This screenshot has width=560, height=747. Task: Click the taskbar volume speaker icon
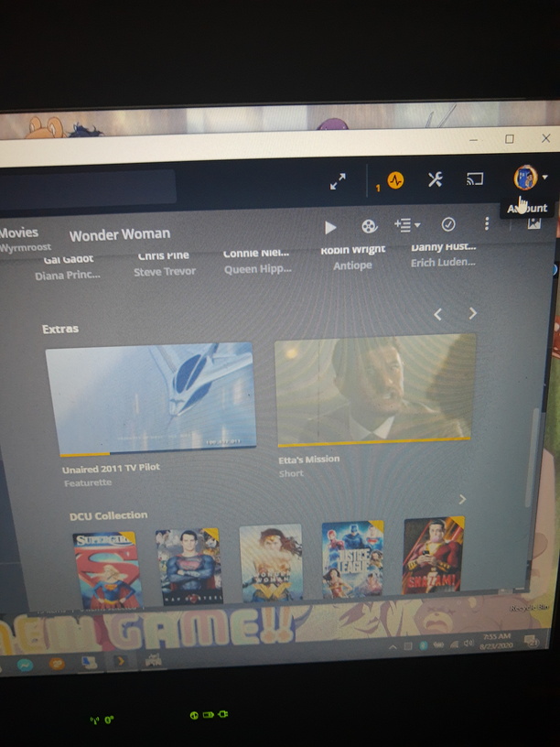coord(468,644)
